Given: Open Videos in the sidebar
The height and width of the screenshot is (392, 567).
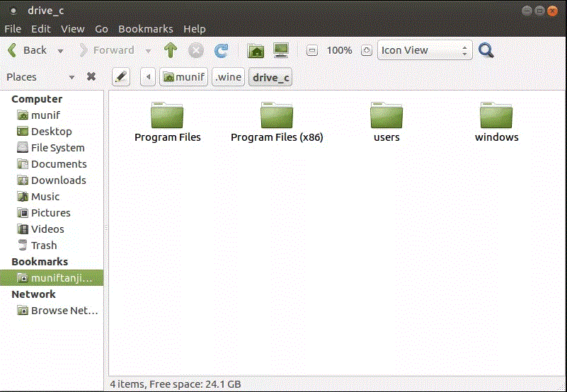Looking at the screenshot, I should click(x=52, y=229).
